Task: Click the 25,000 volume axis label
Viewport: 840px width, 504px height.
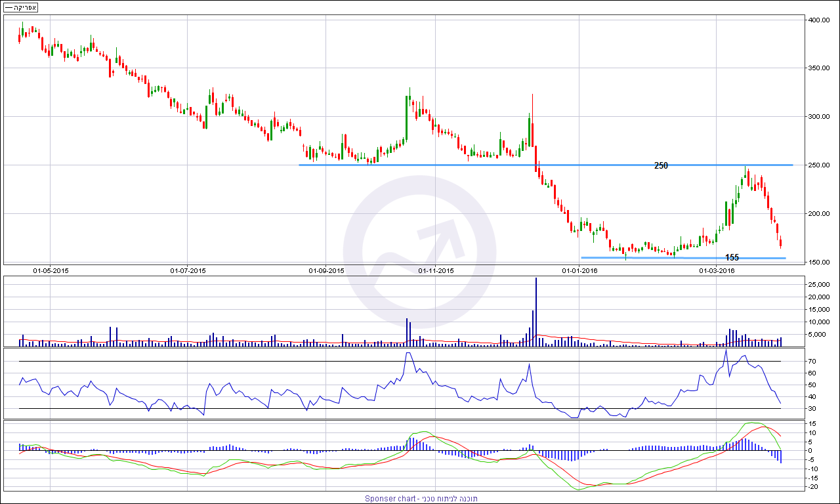Action: coord(818,285)
